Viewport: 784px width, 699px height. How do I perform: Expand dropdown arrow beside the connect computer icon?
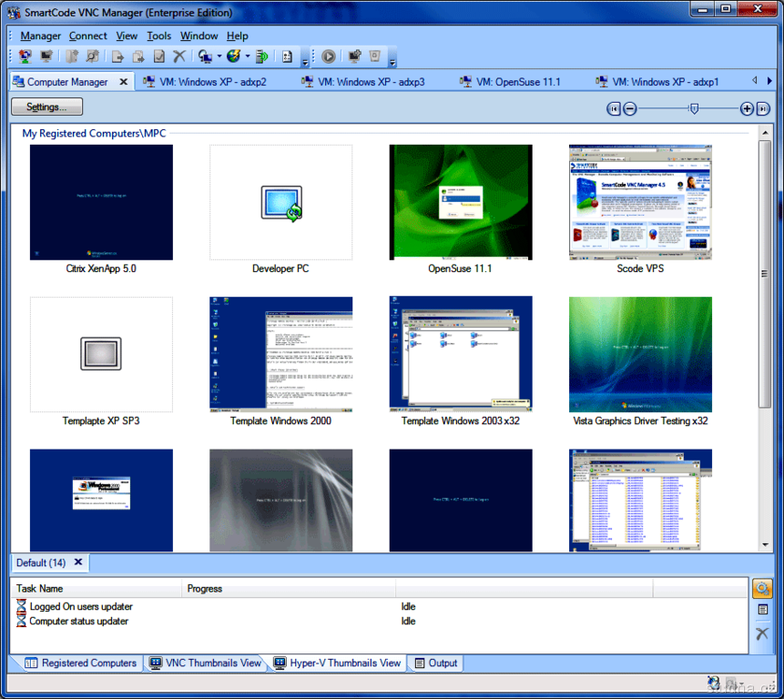[219, 56]
